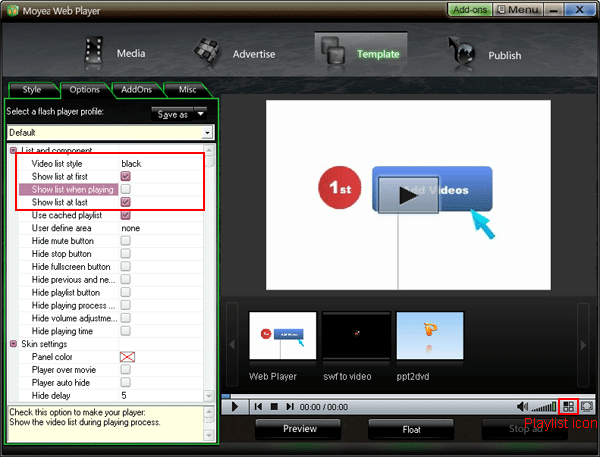Go to the Publish section

484,54
